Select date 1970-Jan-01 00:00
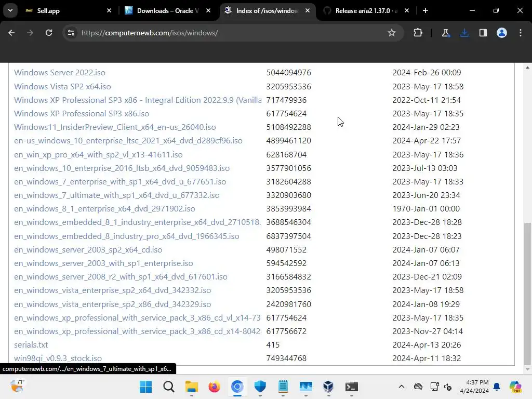Viewport: 532px width, 399px height. coord(426,209)
